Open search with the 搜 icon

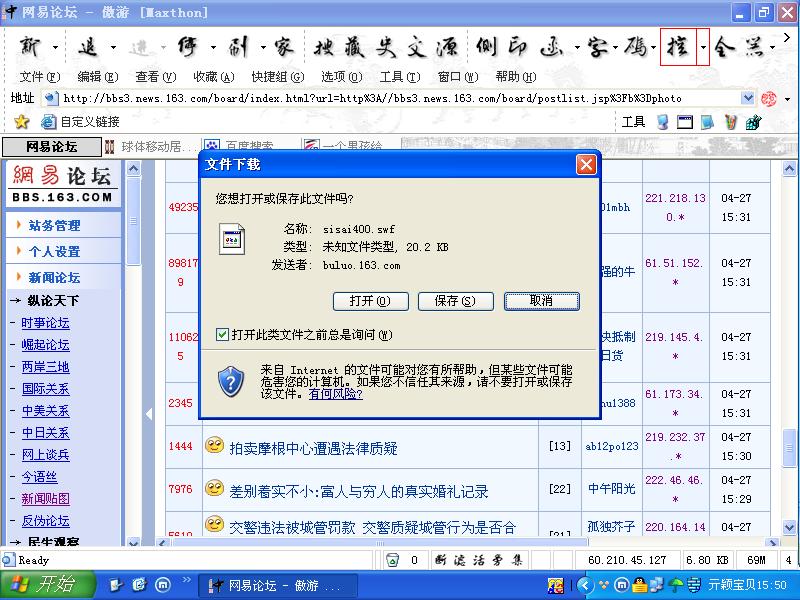(x=324, y=47)
